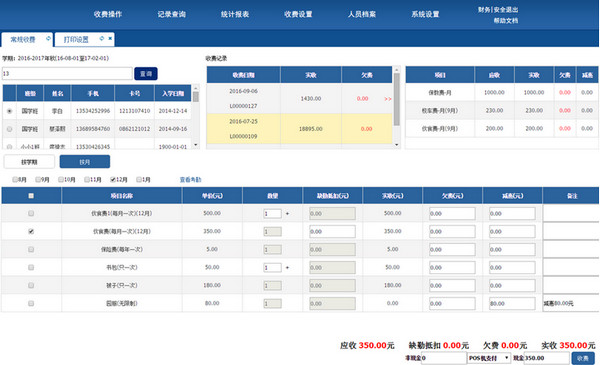Increase quantity with the plus on the 书包 row

click(x=287, y=267)
